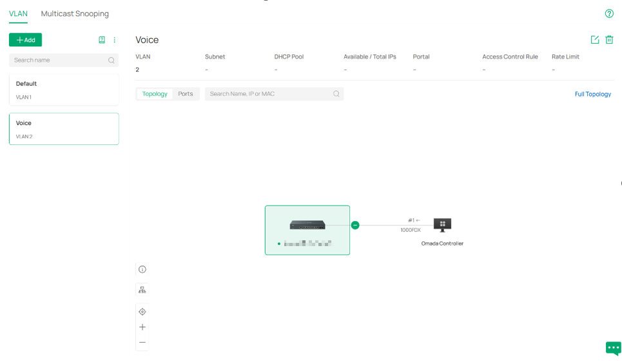Collapse the switch node using green minus
This screenshot has width=622, height=364.
coord(355,225)
